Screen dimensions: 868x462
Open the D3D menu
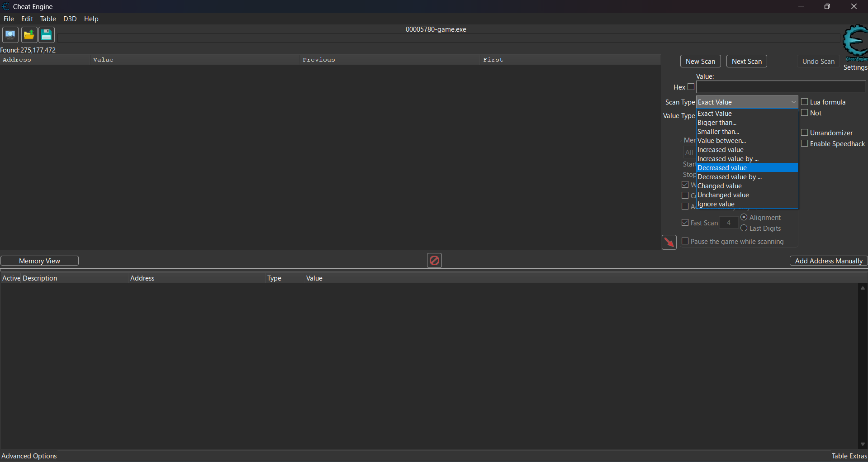[70, 19]
